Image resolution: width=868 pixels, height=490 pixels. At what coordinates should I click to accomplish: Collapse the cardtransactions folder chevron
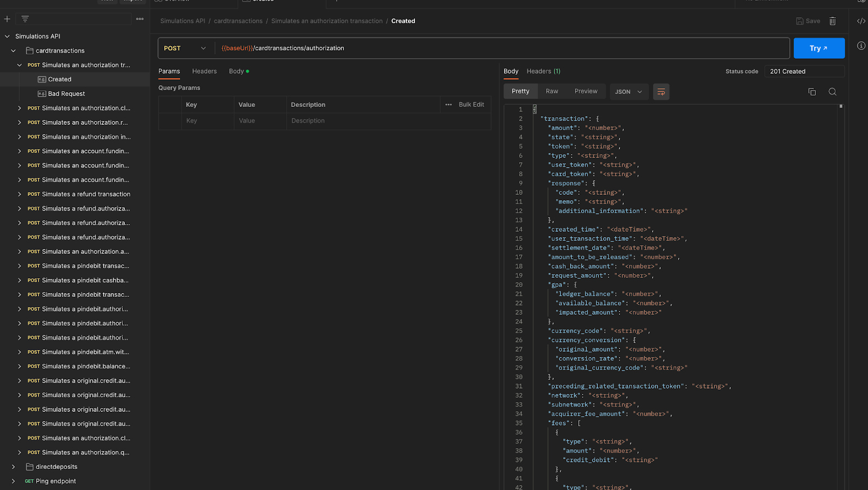[x=14, y=50]
